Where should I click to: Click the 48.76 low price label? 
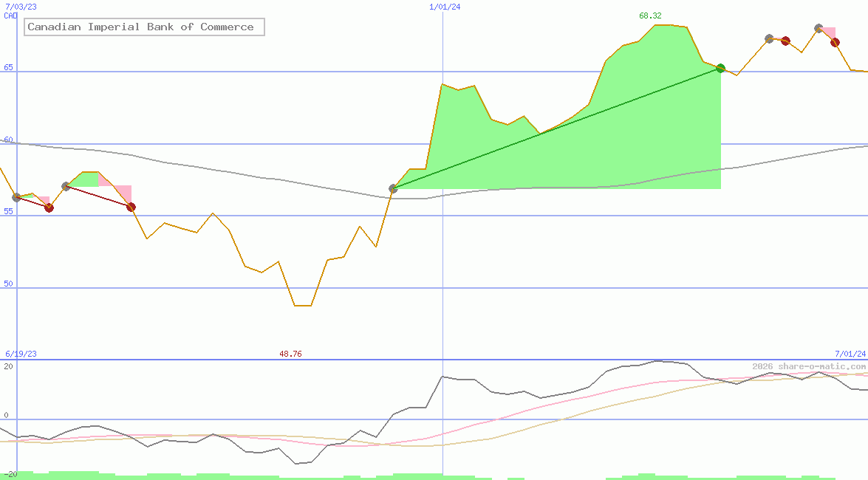(290, 354)
